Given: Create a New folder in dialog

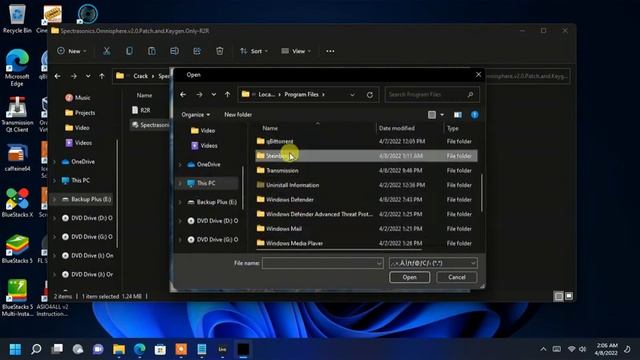Looking at the screenshot, I should [238, 115].
